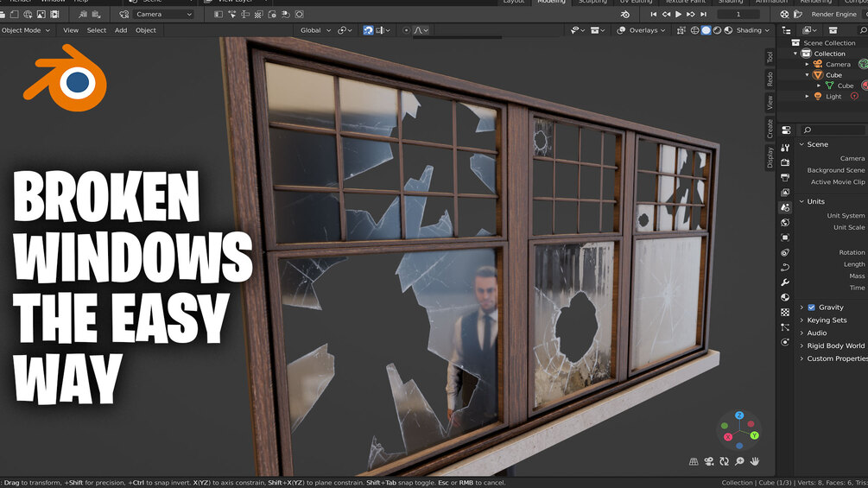
Task: Switch to solid shading mode
Action: click(x=706, y=30)
